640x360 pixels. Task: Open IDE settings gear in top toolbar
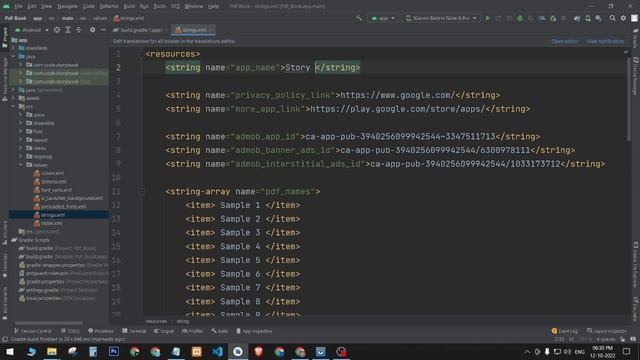(x=623, y=18)
